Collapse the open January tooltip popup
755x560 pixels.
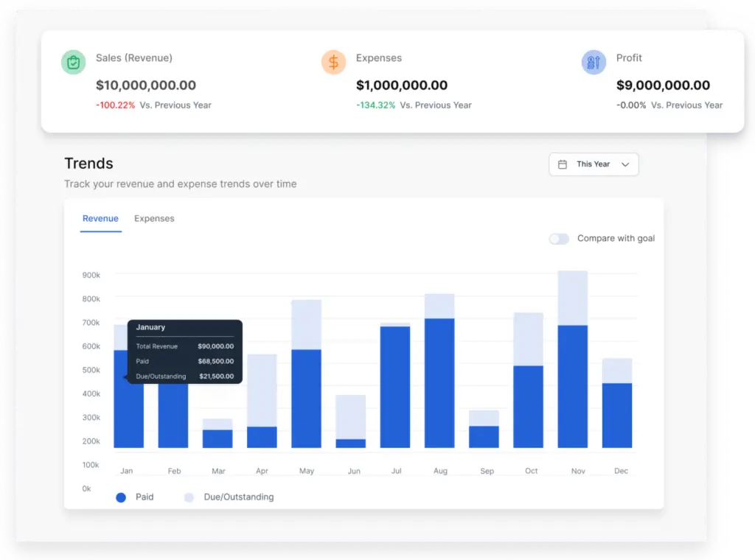(184, 351)
